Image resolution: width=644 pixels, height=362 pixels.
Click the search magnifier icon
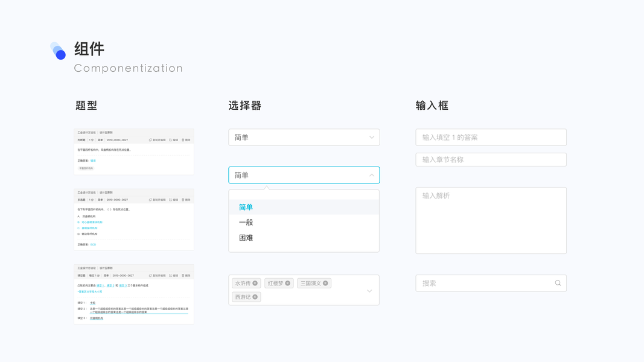[558, 283]
